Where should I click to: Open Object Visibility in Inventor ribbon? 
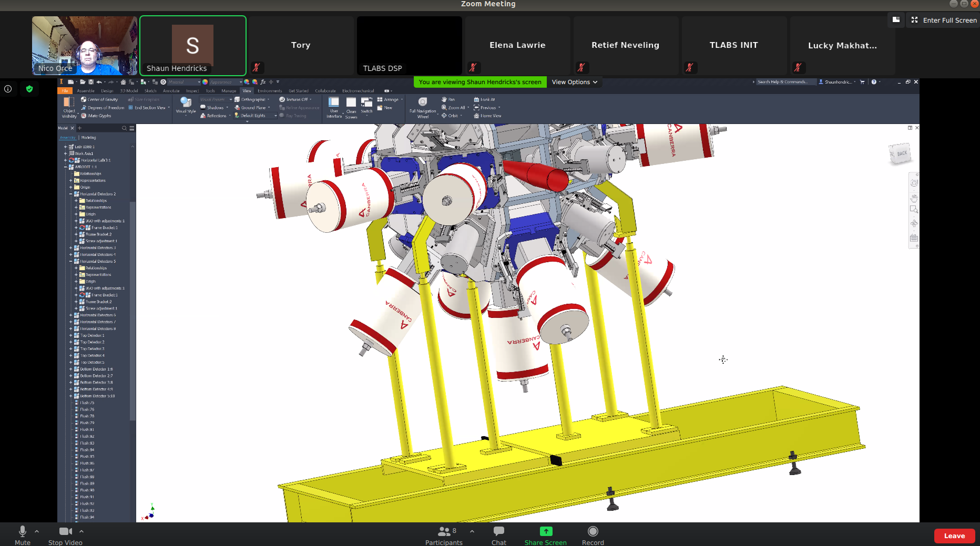point(69,107)
